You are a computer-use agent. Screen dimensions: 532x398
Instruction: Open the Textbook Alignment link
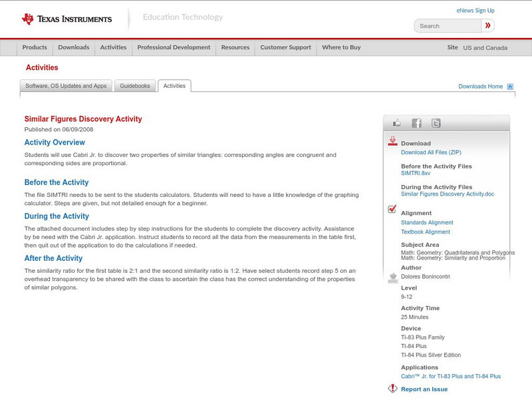tap(426, 232)
